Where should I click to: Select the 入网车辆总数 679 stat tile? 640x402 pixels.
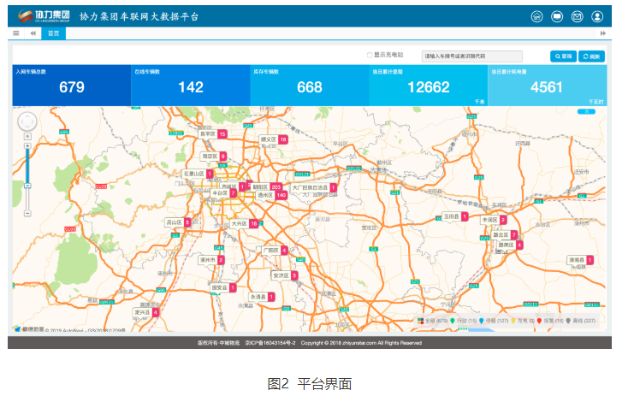pos(71,86)
